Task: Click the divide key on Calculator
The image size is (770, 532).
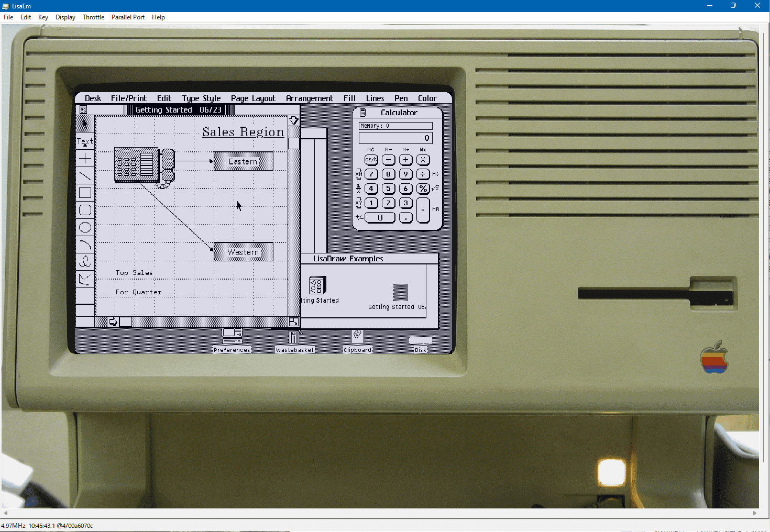Action: (423, 174)
